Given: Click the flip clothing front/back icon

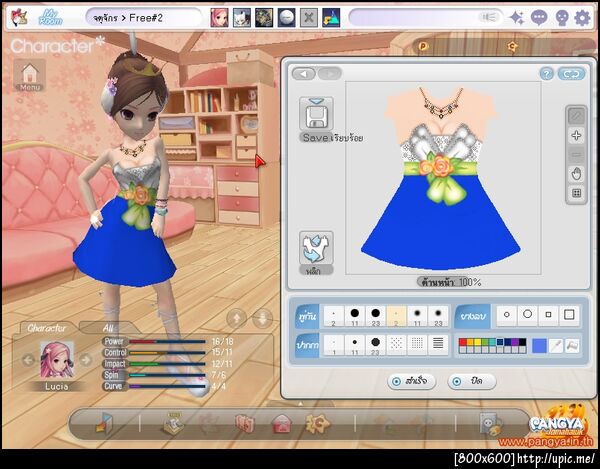Looking at the screenshot, I should click(316, 248).
